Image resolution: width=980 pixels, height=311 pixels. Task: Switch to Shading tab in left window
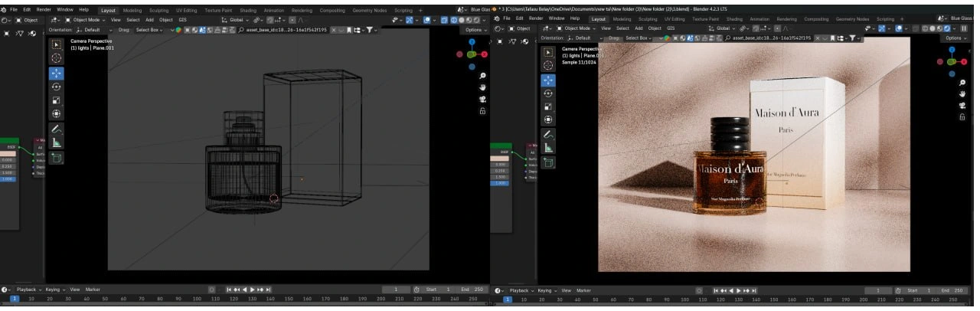tap(247, 10)
